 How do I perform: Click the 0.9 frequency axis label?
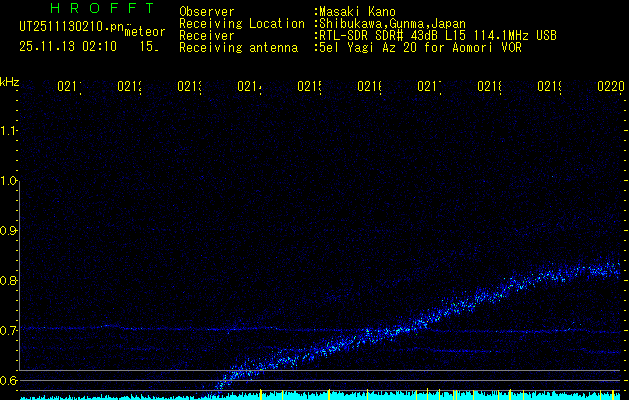tap(9, 231)
